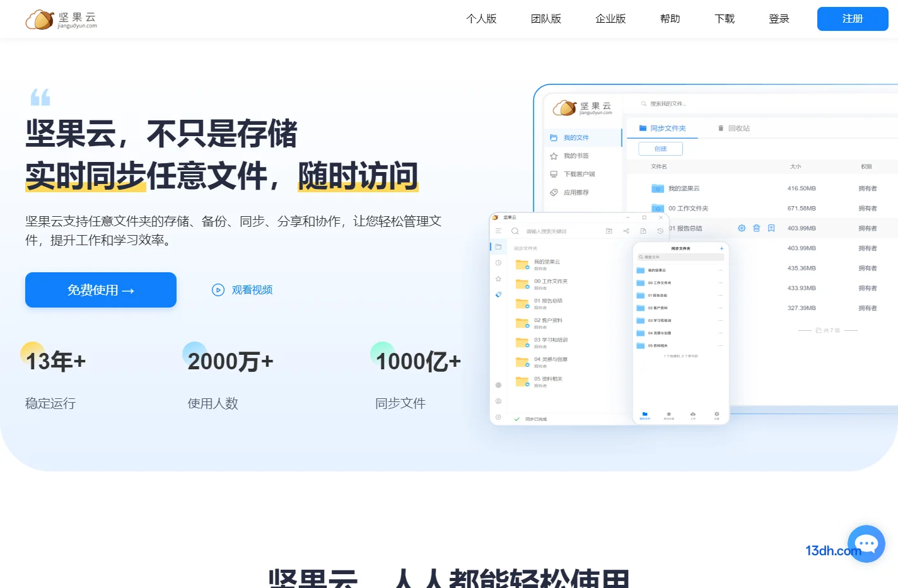
Task: Click 我的书签 star icon in web mockup
Action: click(554, 156)
